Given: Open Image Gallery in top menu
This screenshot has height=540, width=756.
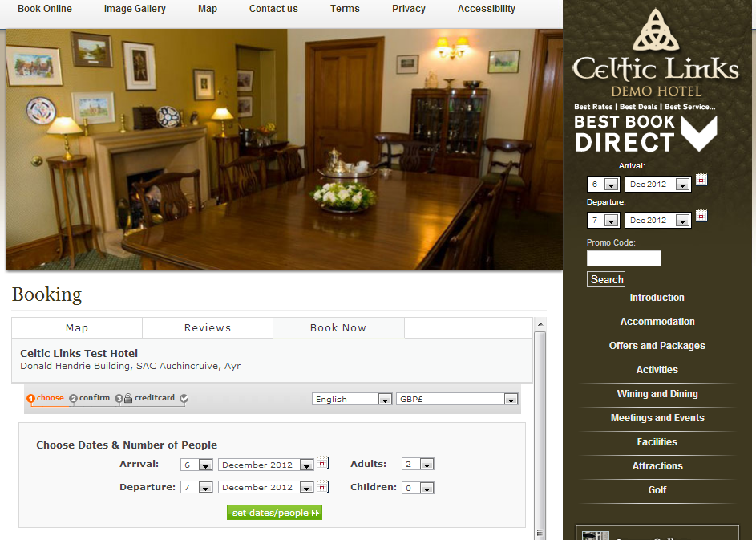Looking at the screenshot, I should click(135, 9).
